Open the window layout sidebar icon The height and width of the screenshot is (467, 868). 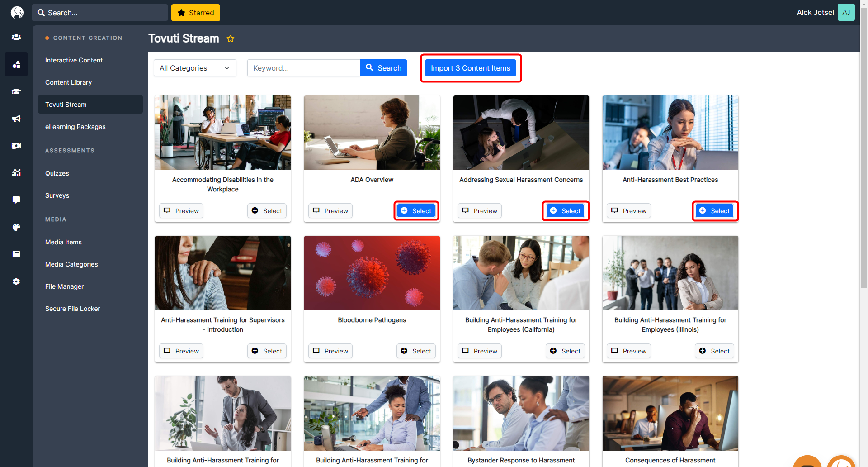(16, 254)
